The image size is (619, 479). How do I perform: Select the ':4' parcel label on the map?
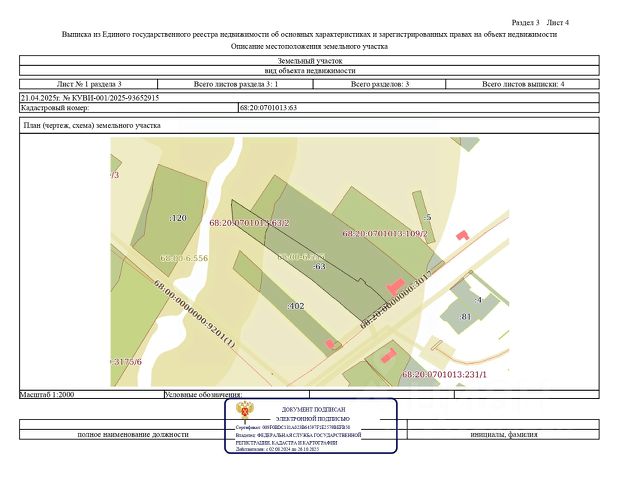(x=478, y=300)
